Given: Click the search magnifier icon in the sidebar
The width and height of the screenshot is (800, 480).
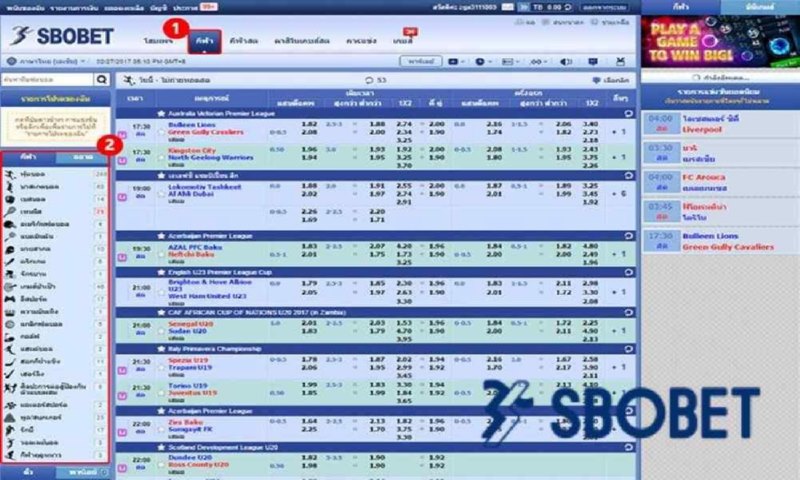Looking at the screenshot, I should (x=102, y=80).
